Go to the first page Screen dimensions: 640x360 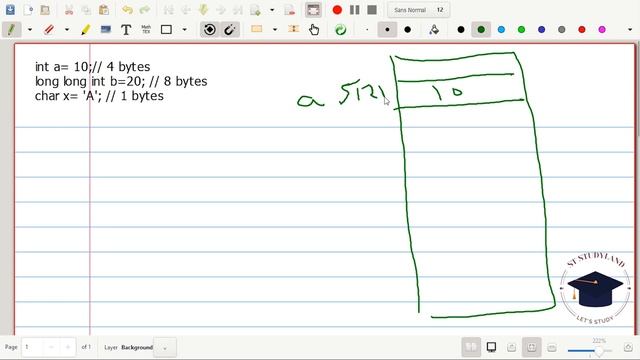tap(168, 10)
